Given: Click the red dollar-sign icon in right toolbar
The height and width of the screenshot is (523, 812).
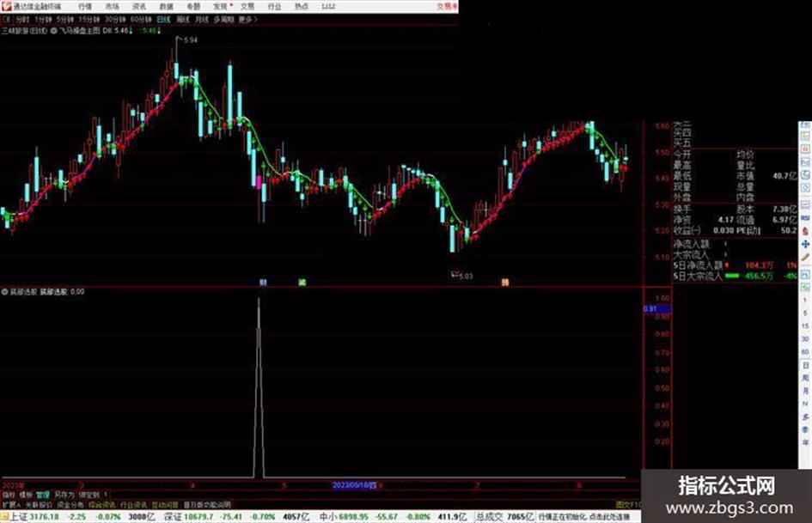Looking at the screenshot, I should tap(805, 230).
